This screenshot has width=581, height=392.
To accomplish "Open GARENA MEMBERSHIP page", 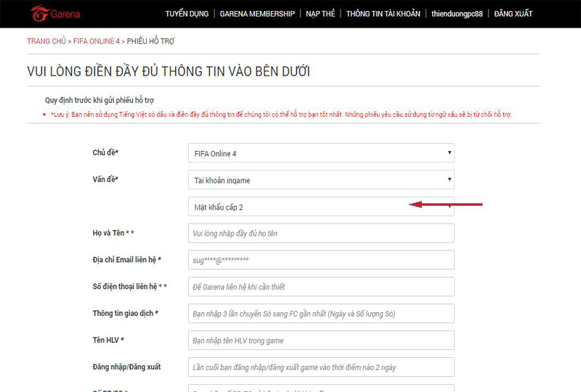I will [x=257, y=14].
